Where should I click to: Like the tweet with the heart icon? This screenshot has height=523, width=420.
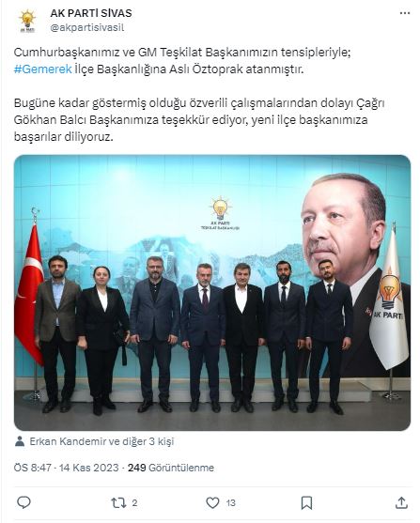[x=212, y=502]
